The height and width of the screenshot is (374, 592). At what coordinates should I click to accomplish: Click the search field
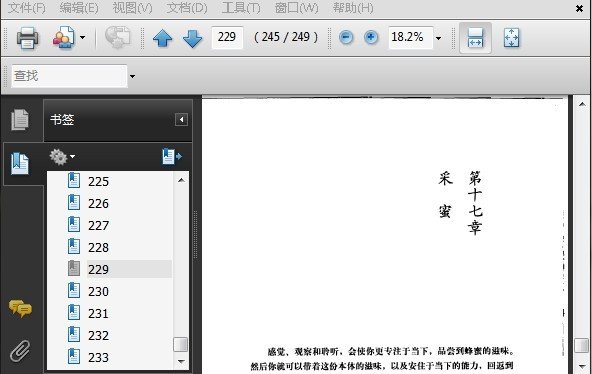(x=69, y=76)
